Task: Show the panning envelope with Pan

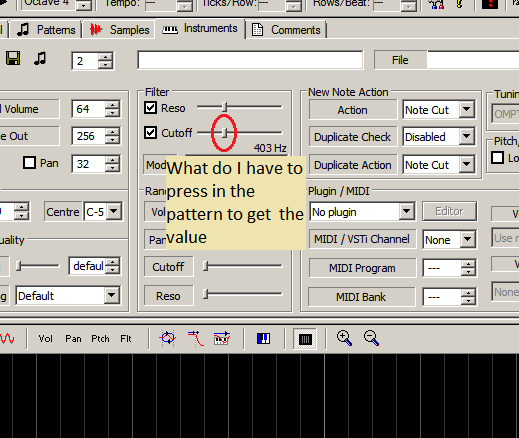Action: [x=73, y=339]
